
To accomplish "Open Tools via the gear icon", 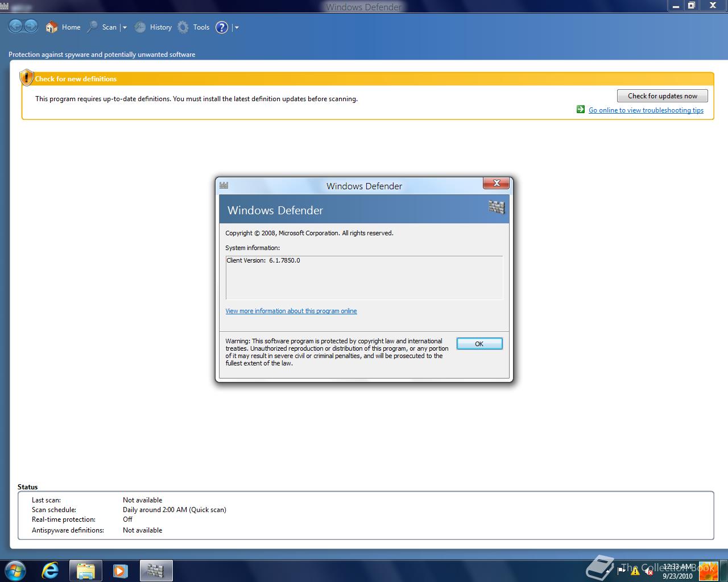I will (x=183, y=27).
